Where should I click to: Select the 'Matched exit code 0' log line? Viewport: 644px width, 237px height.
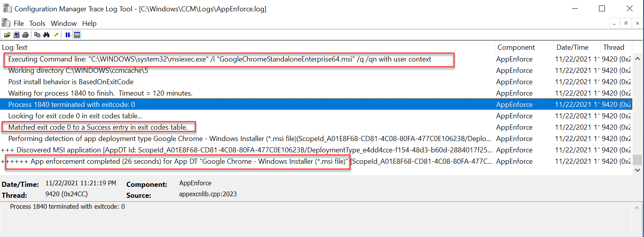coord(98,127)
